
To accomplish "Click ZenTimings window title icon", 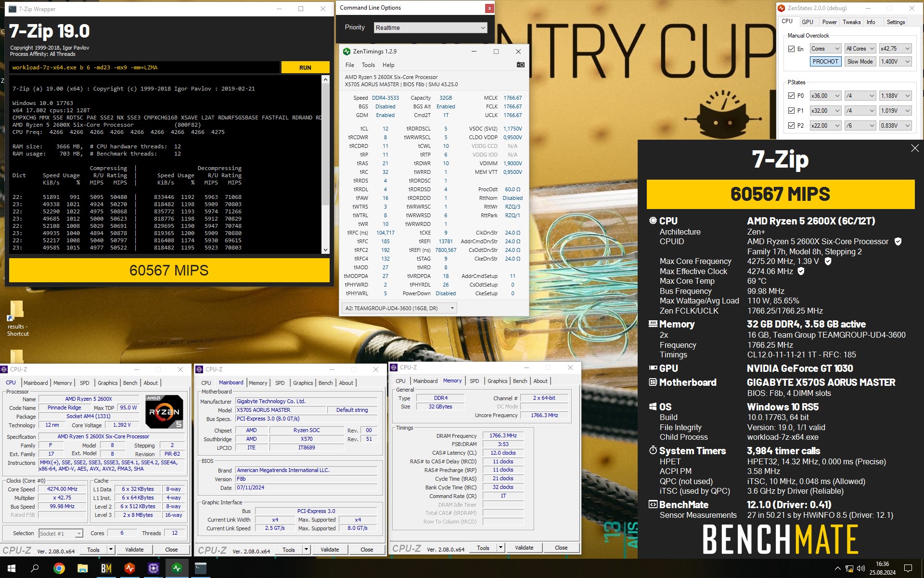I will [x=346, y=52].
